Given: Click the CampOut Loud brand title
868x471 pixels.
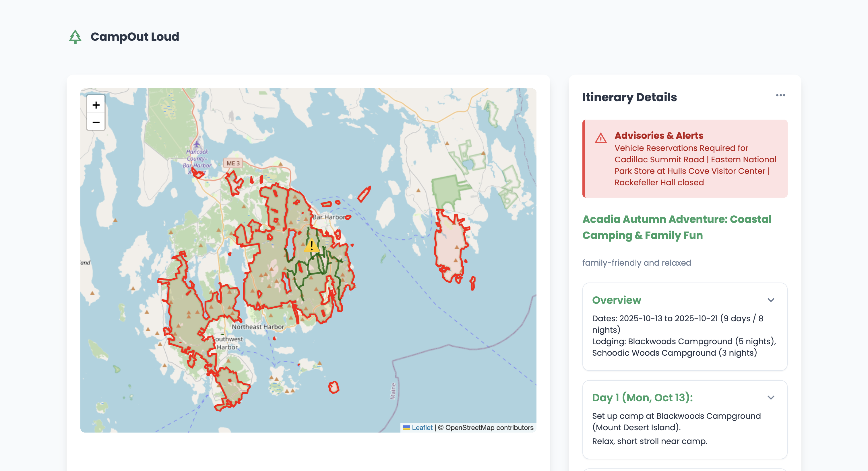Looking at the screenshot, I should [135, 37].
